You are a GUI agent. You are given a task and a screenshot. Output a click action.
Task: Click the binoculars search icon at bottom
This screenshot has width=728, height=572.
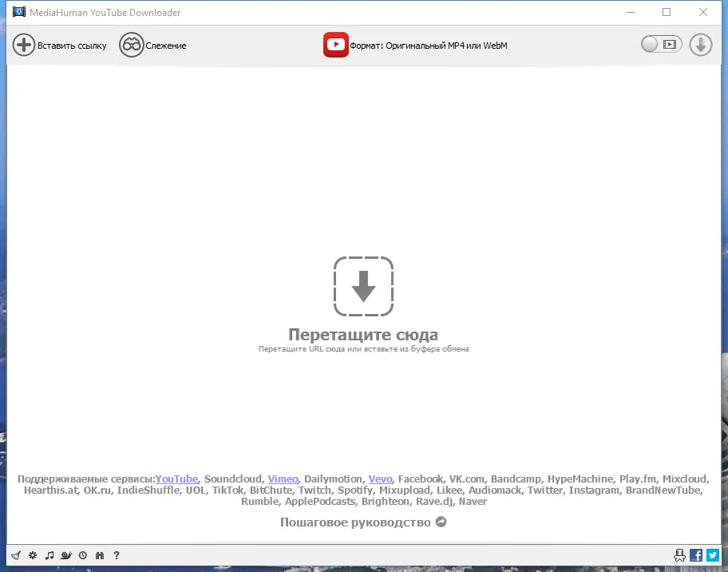pyautogui.click(x=99, y=555)
